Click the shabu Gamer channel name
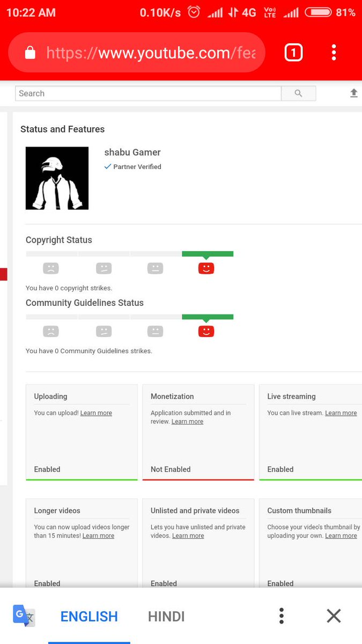The image size is (362, 644). 132,152
